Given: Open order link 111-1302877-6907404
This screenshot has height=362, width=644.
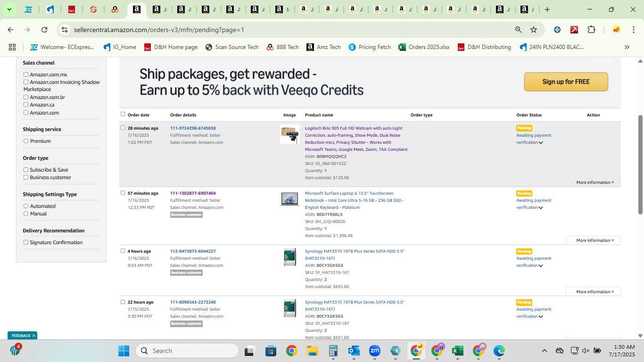Looking at the screenshot, I should click(x=193, y=193).
